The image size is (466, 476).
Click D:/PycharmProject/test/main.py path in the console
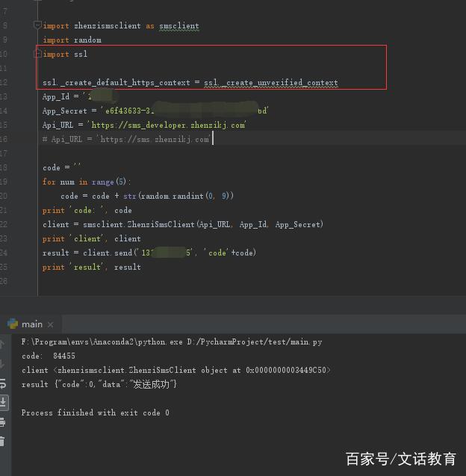(x=254, y=341)
